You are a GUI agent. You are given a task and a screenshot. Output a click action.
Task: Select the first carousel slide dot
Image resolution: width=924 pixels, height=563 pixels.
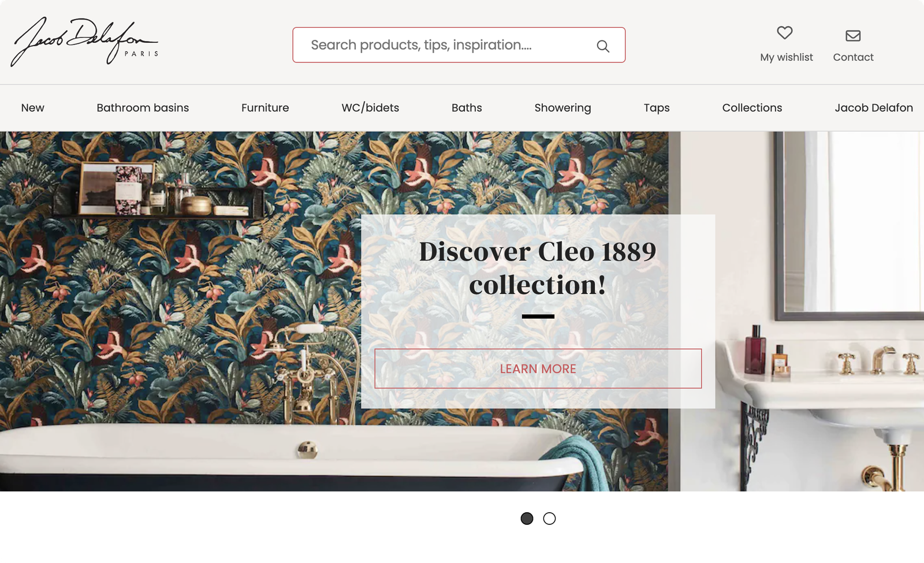click(527, 519)
